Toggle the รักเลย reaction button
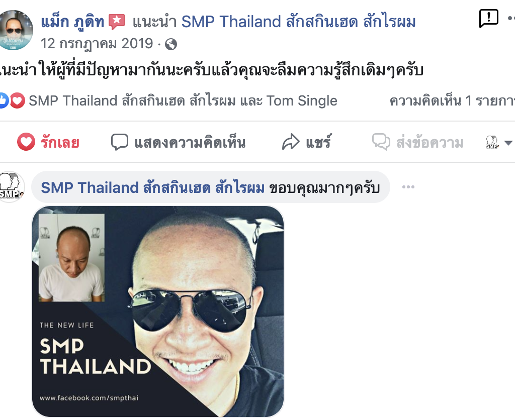Image resolution: width=515 pixels, height=420 pixels. (48, 142)
